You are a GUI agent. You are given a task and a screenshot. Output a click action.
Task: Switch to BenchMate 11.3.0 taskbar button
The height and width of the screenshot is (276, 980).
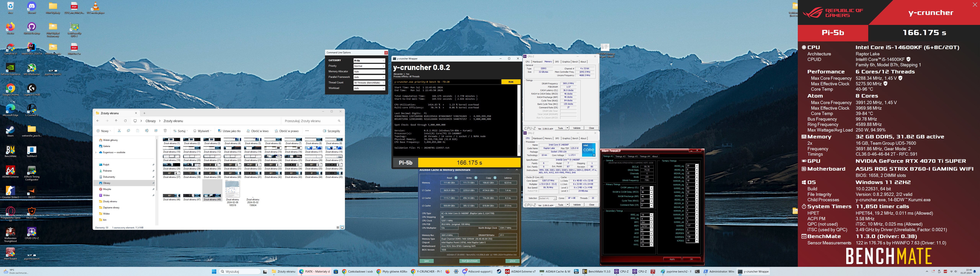point(596,271)
